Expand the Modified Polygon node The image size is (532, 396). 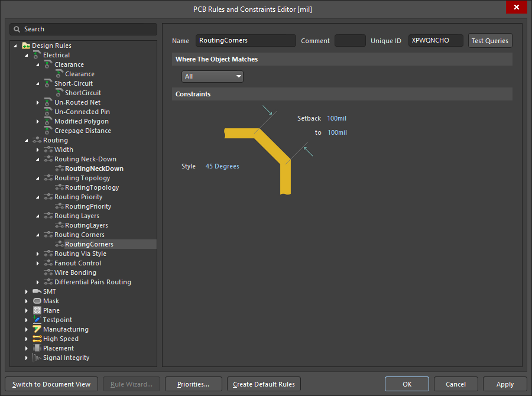tap(38, 122)
